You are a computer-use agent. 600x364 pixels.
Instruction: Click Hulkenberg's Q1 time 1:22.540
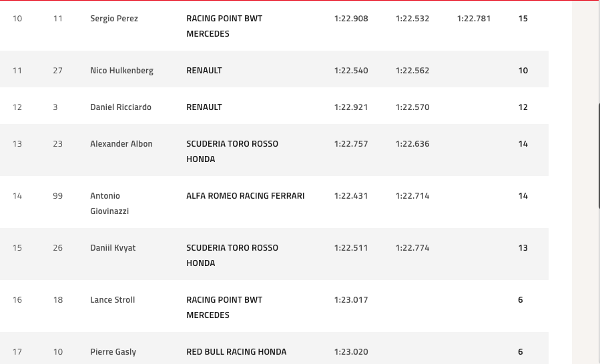[351, 71]
